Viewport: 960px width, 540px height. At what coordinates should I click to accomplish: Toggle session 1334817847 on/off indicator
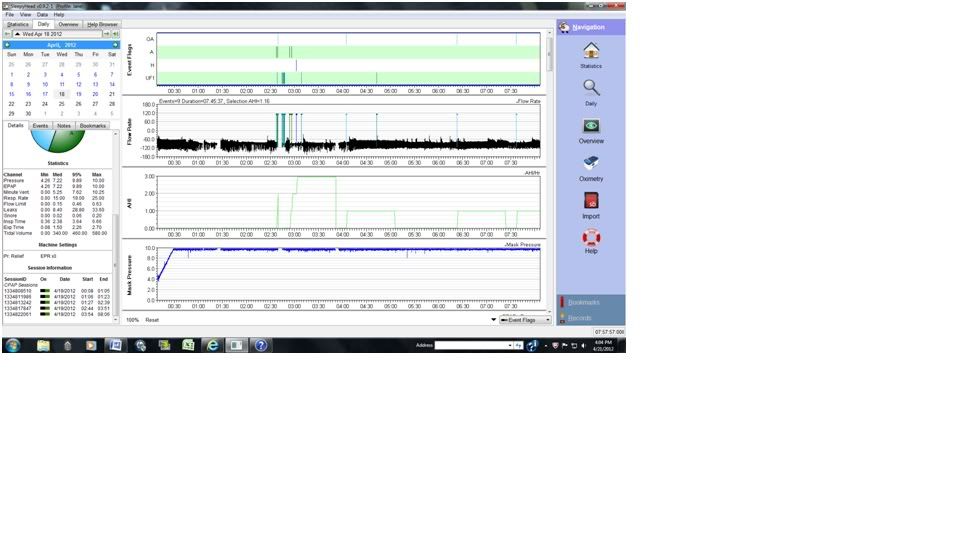(x=45, y=309)
